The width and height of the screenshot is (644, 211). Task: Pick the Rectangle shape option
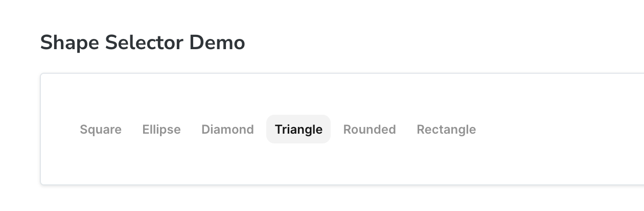coord(446,130)
